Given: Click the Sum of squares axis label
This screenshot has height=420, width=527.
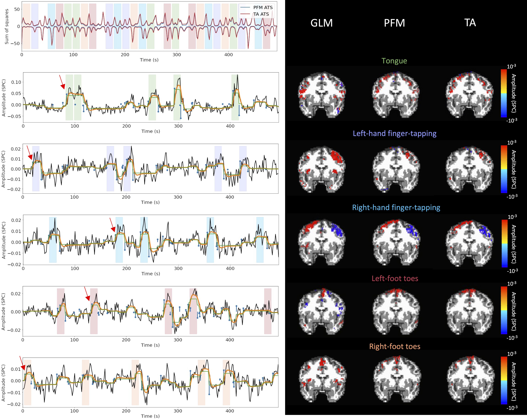Looking at the screenshot, I should pyautogui.click(x=7, y=26).
